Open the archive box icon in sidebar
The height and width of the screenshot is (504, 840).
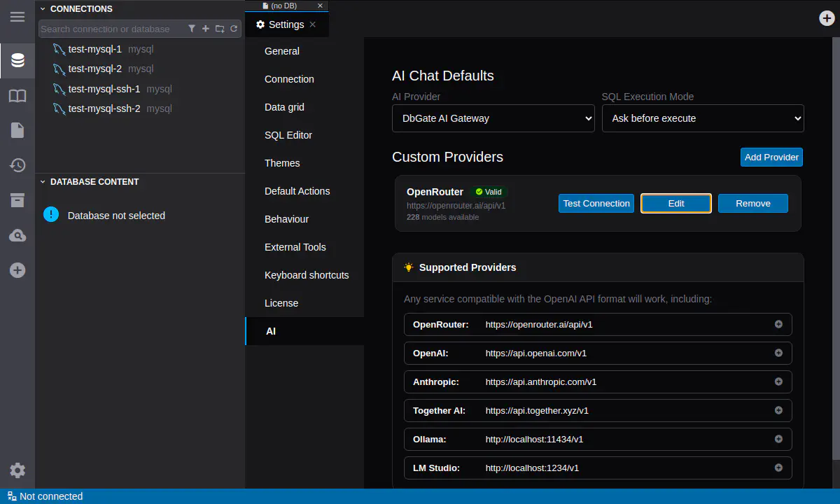coord(17,200)
